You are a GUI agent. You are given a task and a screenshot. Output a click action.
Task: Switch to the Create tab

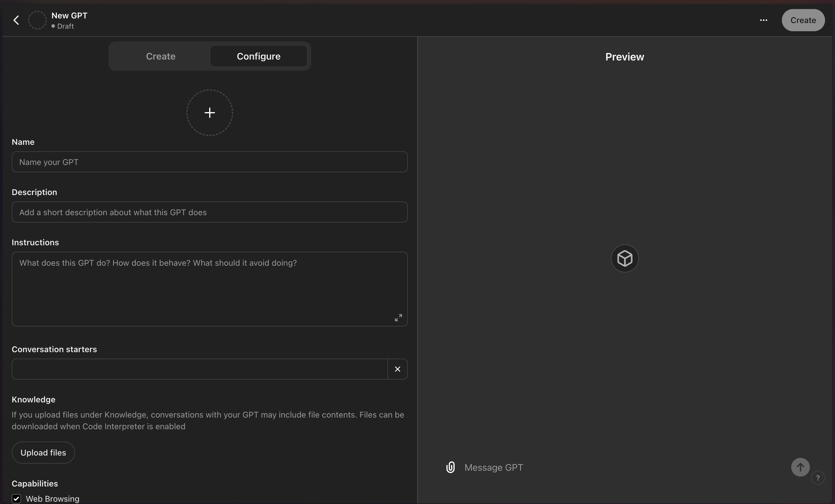pos(161,56)
